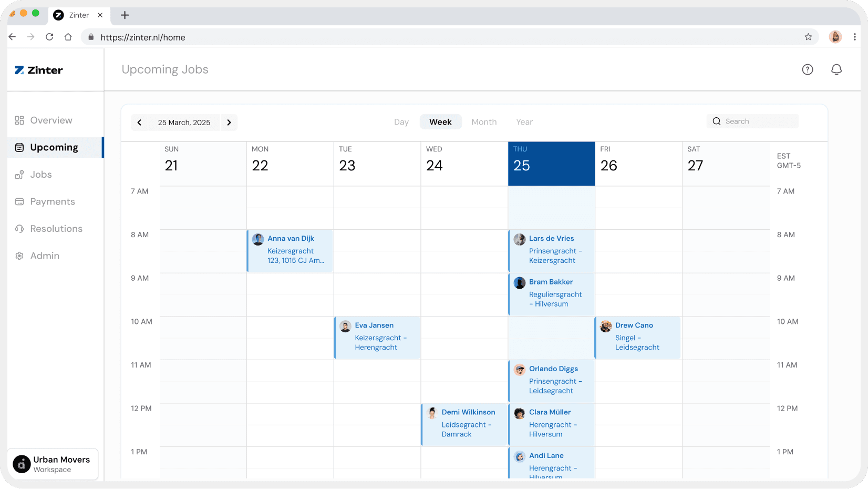Open the Urban Movers workspace
868x489 pixels.
pyautogui.click(x=53, y=464)
